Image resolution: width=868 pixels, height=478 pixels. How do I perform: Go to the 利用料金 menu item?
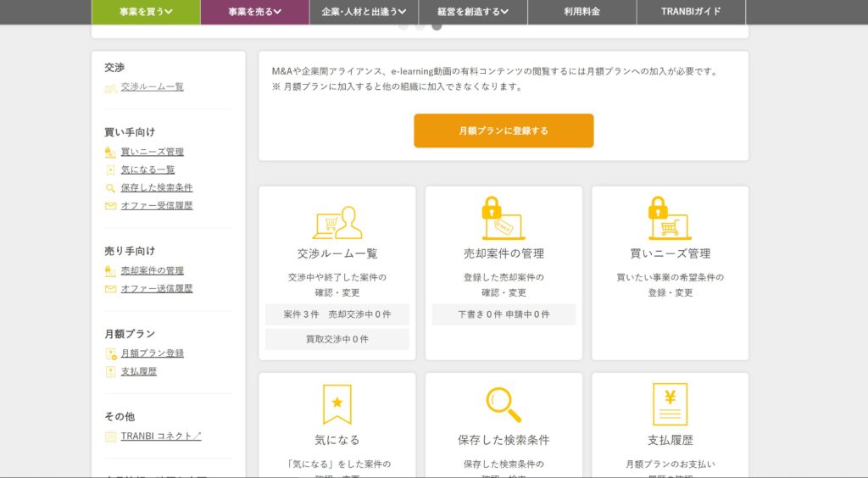(581, 12)
